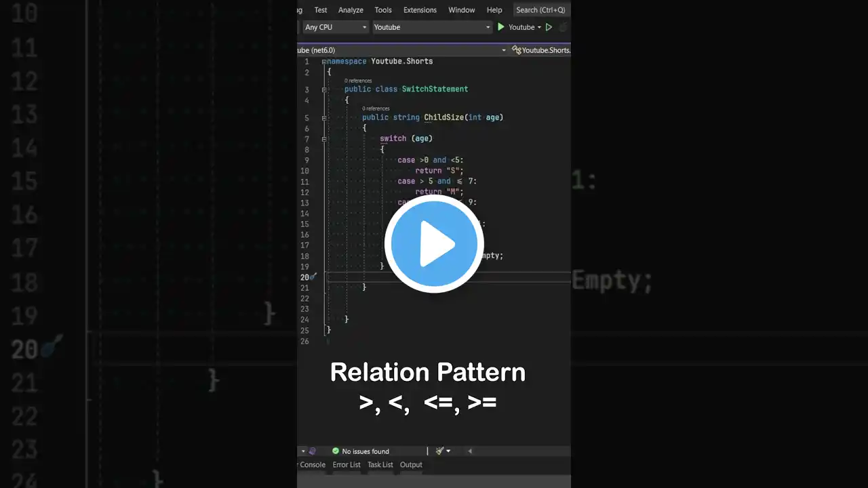
Task: Switch to the Task List tab
Action: click(x=380, y=465)
